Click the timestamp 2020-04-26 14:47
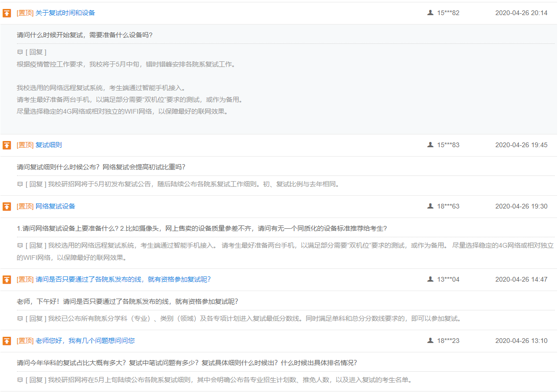 (521, 279)
